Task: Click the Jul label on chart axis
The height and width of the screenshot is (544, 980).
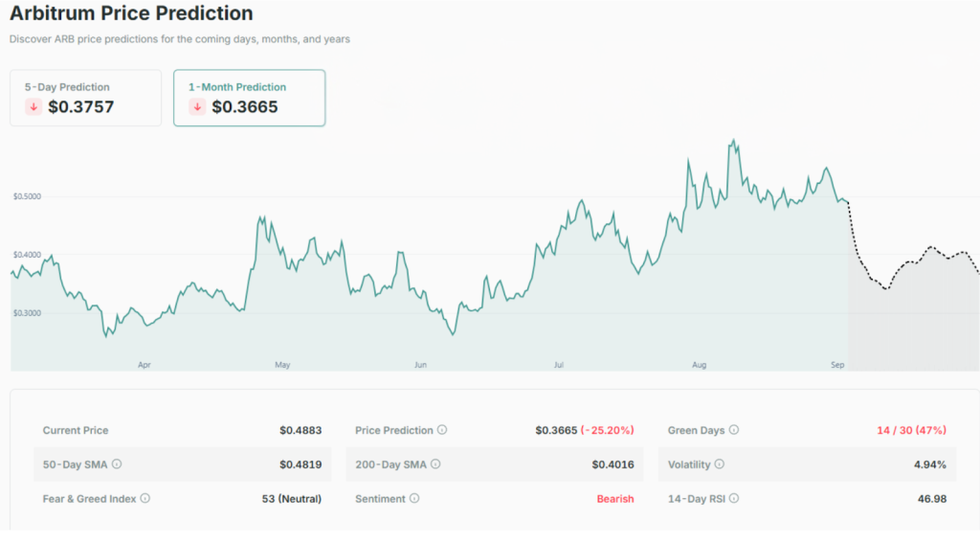Action: pyautogui.click(x=559, y=365)
